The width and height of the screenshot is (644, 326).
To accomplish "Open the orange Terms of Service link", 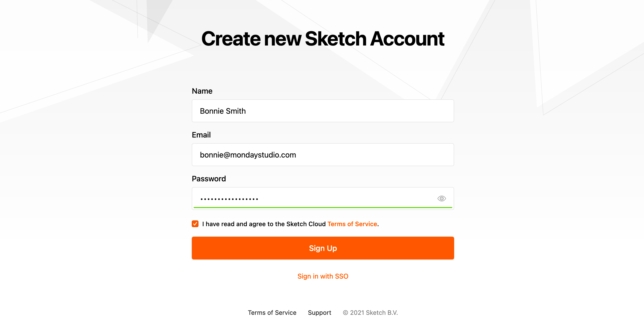I will (352, 224).
